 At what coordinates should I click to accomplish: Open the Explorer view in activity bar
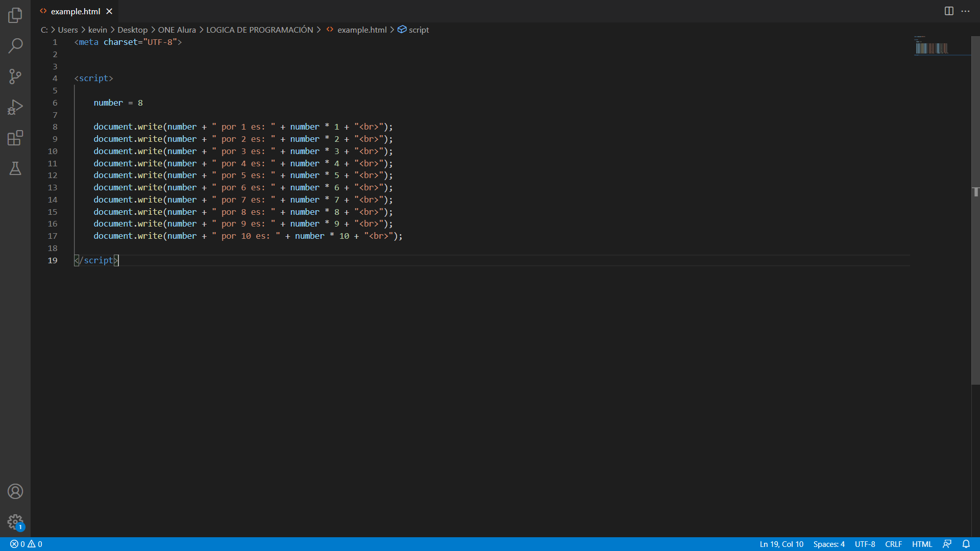click(15, 15)
